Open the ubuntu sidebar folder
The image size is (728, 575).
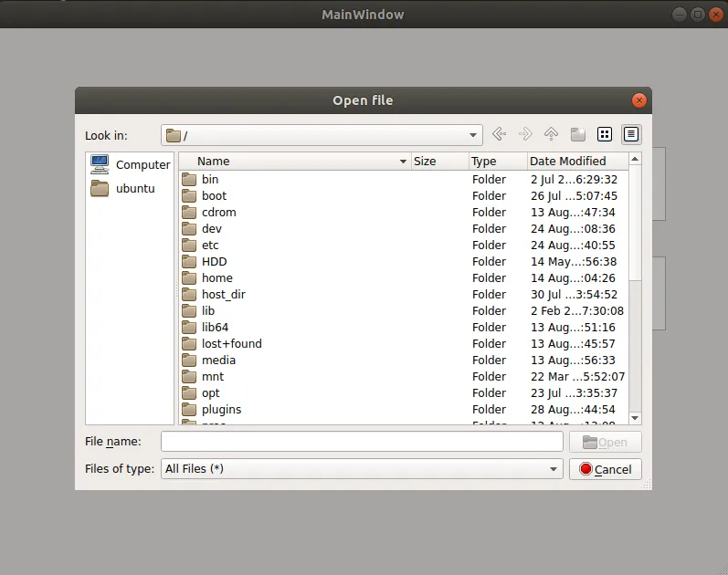[131, 189]
